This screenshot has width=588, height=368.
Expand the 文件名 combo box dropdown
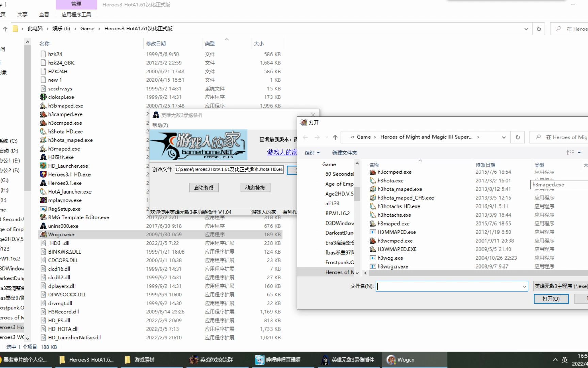(524, 286)
